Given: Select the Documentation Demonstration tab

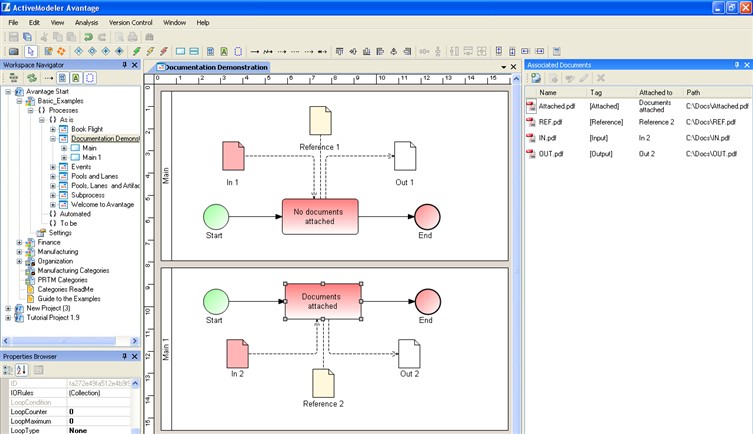Looking at the screenshot, I should coord(212,67).
